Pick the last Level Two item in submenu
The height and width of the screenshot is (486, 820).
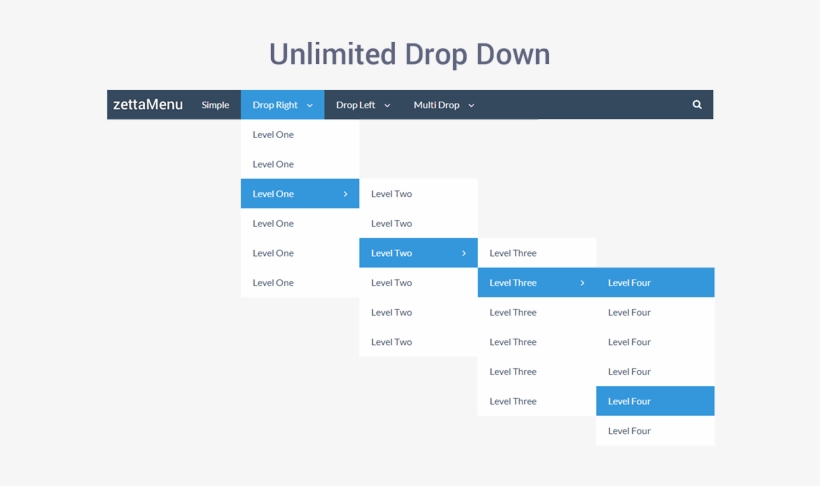[x=391, y=342]
